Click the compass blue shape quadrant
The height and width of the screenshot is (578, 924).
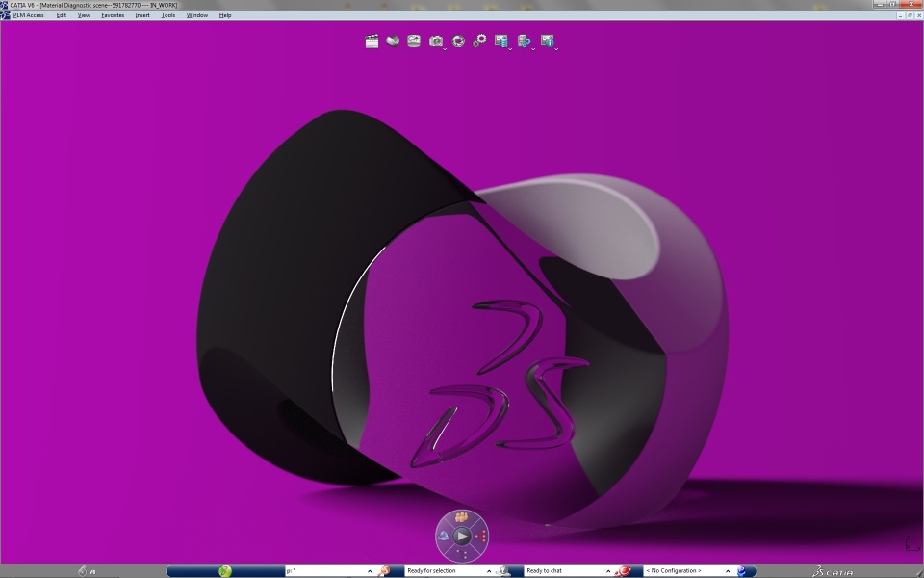click(444, 536)
